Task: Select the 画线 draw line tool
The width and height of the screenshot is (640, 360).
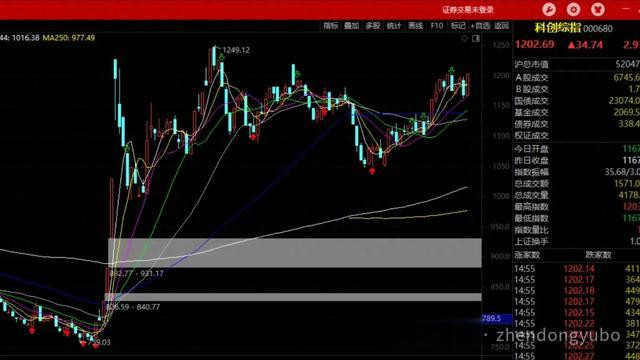Action: coord(416,26)
